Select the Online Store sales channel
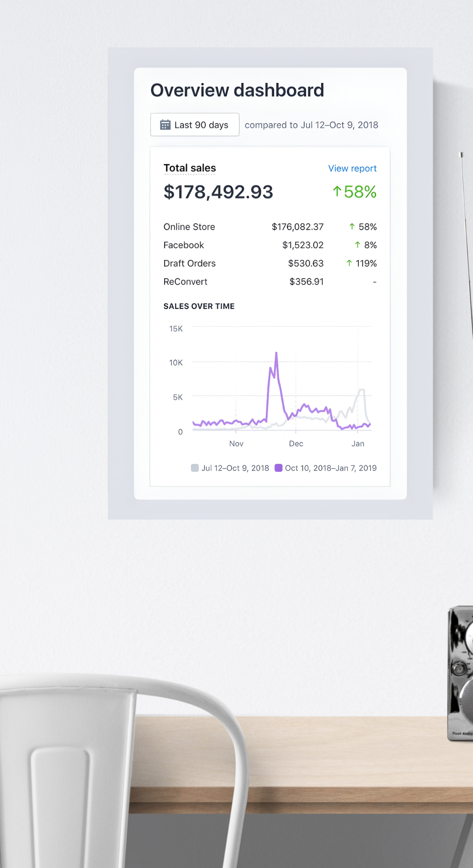 tap(189, 227)
